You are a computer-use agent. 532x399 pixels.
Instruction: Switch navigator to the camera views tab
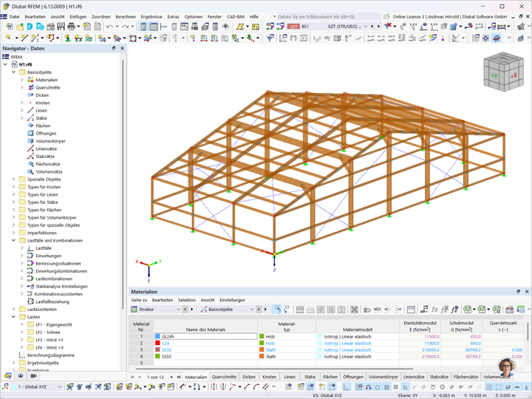click(33, 375)
